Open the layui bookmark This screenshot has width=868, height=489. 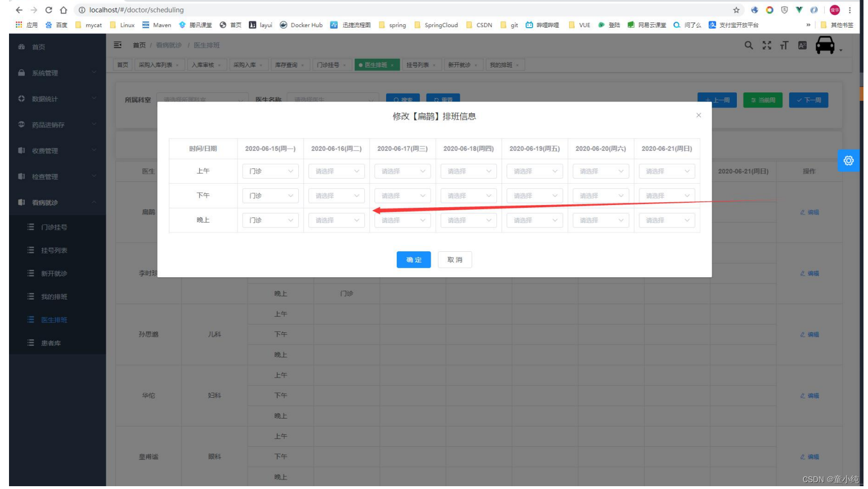(x=261, y=25)
